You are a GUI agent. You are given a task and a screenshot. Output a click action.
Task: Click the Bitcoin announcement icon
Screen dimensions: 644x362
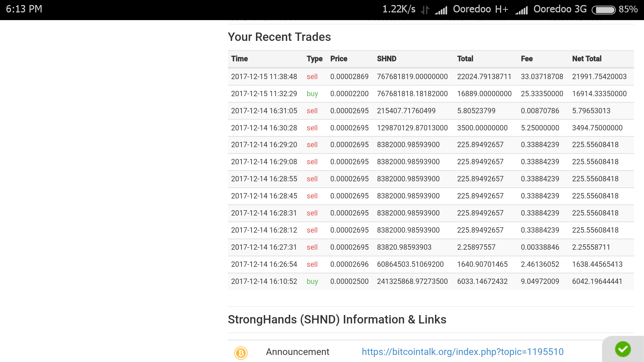point(241,353)
